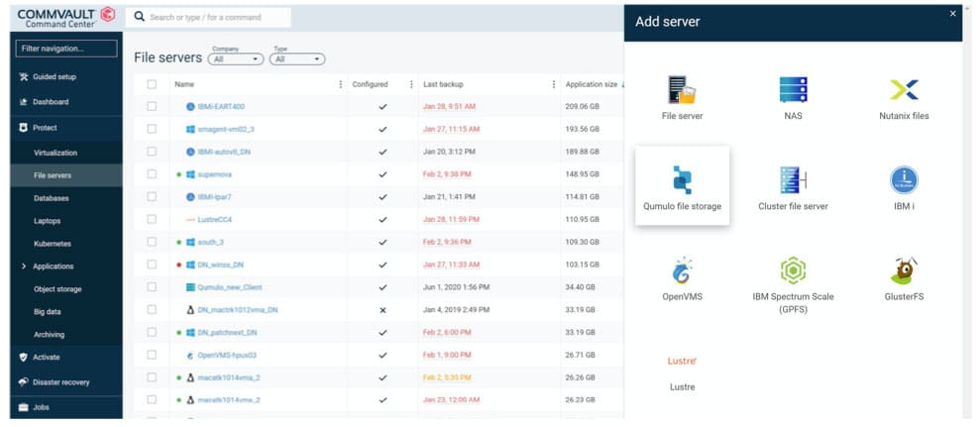Open Last backup column options menu
The height and width of the screenshot is (427, 980).
[x=554, y=84]
